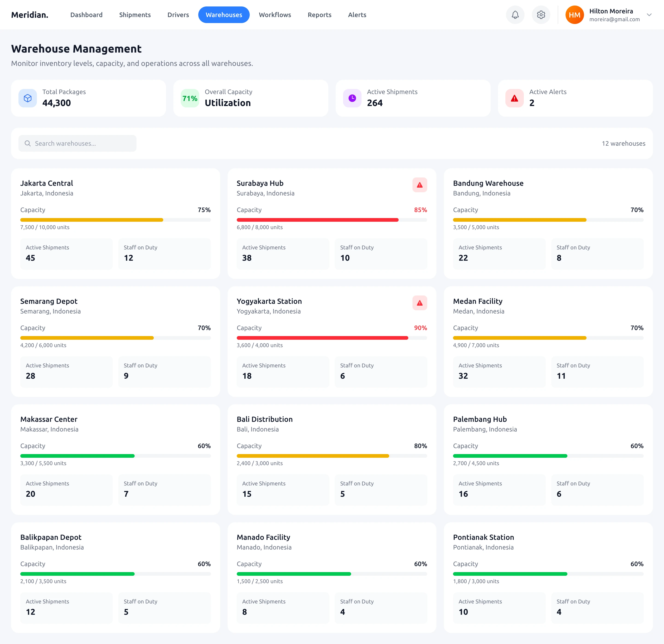
Task: Open the Workflows tab
Action: coord(275,15)
